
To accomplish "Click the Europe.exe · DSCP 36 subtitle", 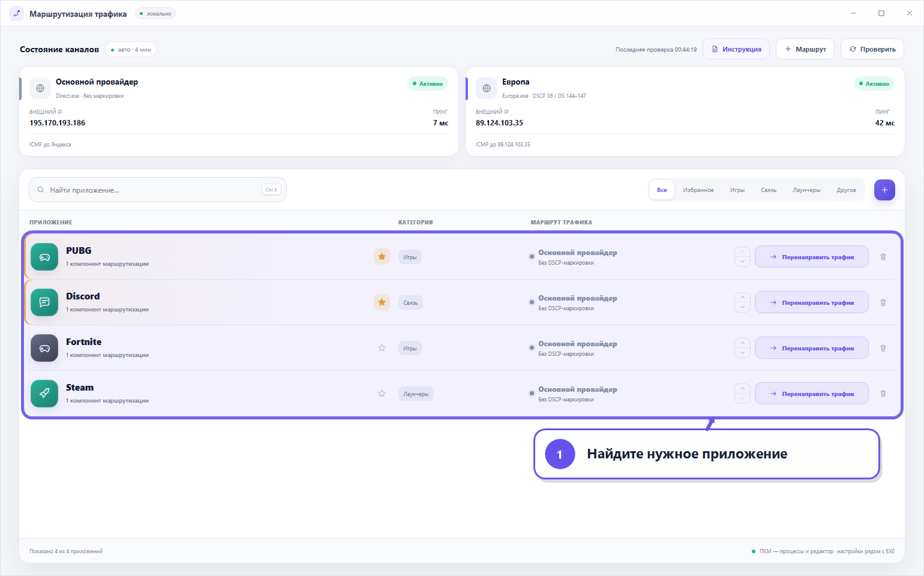I will [544, 96].
